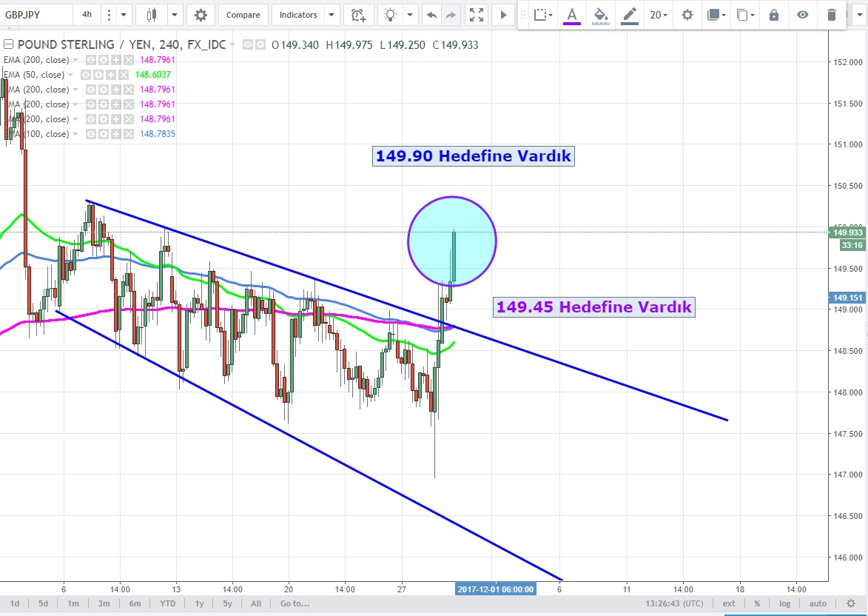This screenshot has height=616, width=868.
Task: Expand the Indicators dropdown arrow
Action: coord(331,15)
